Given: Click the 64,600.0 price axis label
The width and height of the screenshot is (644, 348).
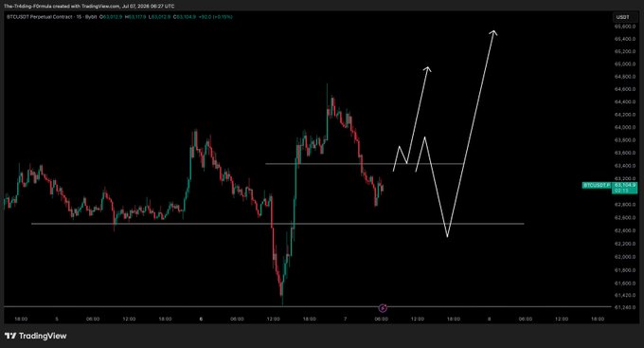Looking at the screenshot, I should coord(625,89).
